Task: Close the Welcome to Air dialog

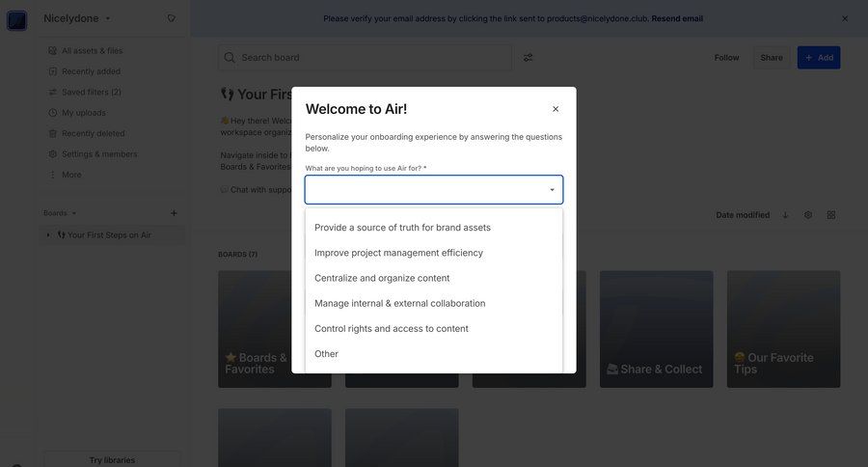Action: pyautogui.click(x=556, y=109)
